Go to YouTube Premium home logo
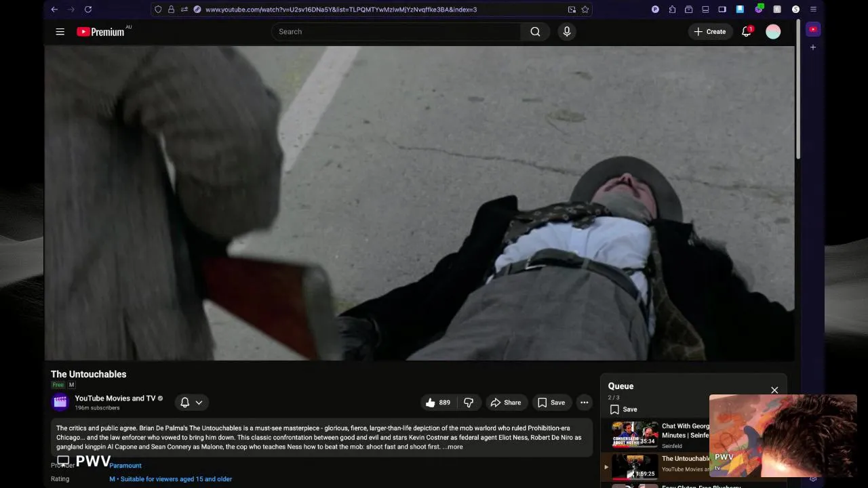 [x=100, y=32]
